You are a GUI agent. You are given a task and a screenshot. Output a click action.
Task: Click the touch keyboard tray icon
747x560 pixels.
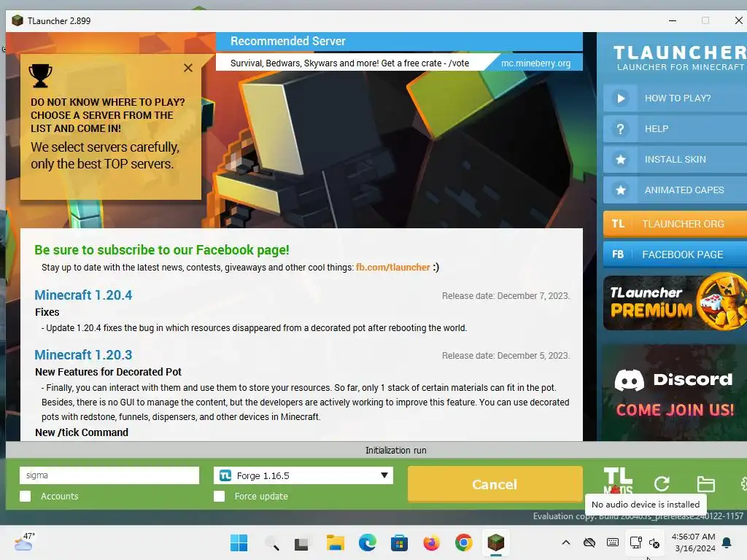point(613,542)
